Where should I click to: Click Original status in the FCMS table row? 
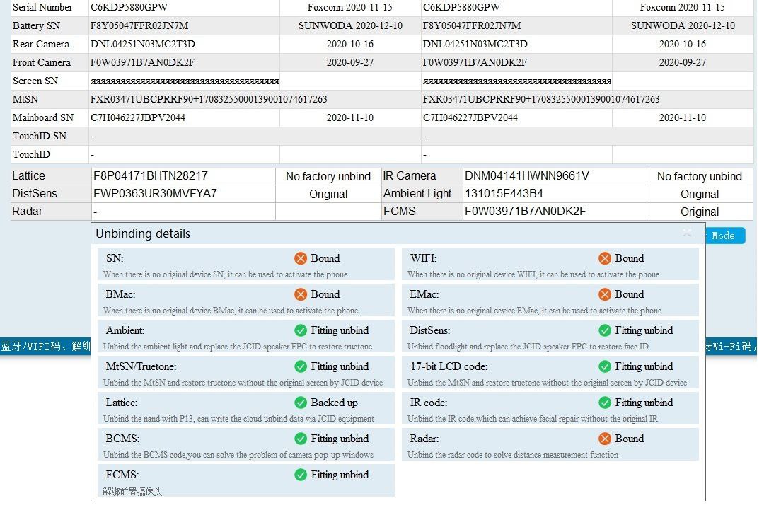click(x=700, y=212)
